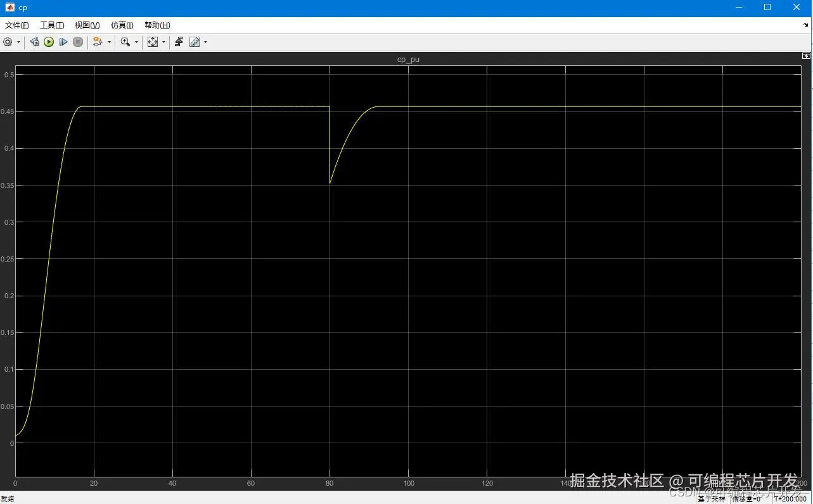
Task: Click the maximize axes icon at plot corner
Action: click(806, 56)
